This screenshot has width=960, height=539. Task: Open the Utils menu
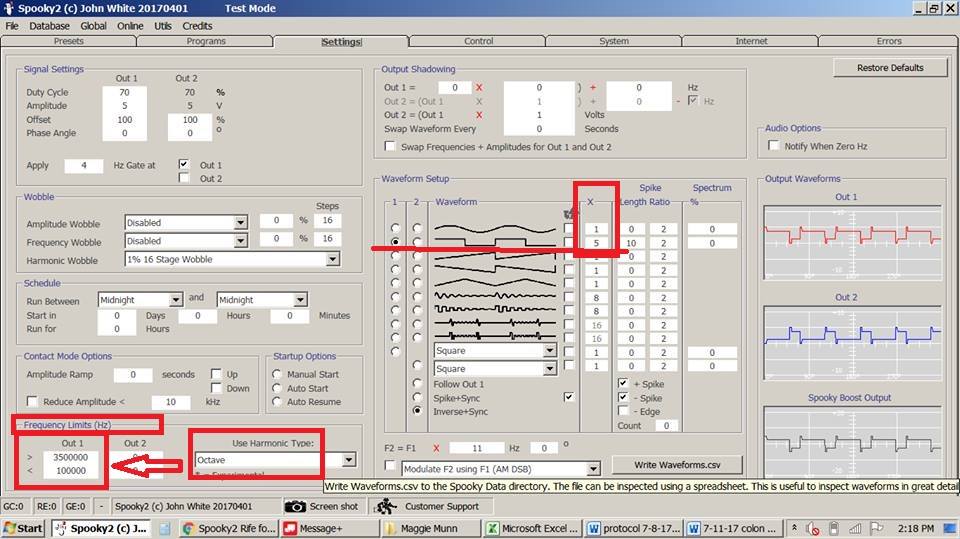163,26
